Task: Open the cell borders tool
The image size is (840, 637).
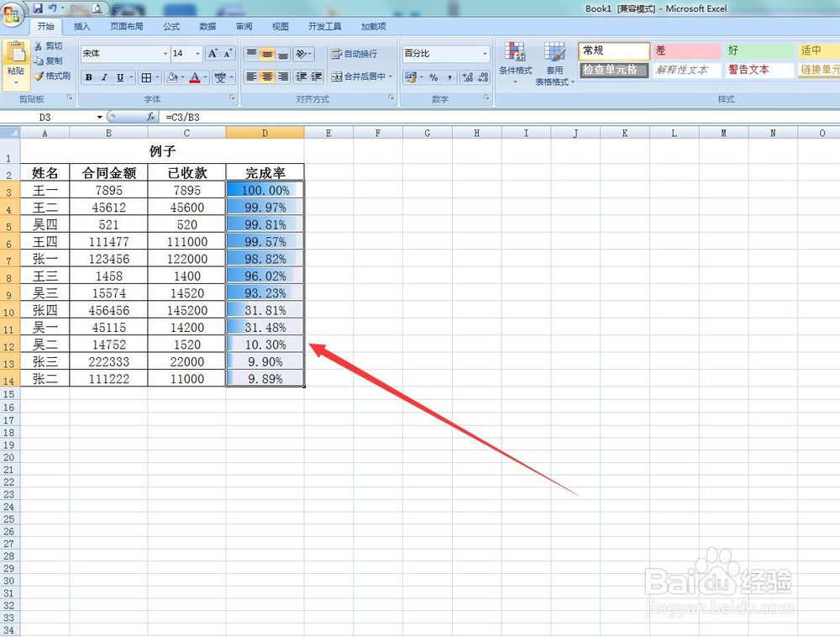Action: [146, 77]
